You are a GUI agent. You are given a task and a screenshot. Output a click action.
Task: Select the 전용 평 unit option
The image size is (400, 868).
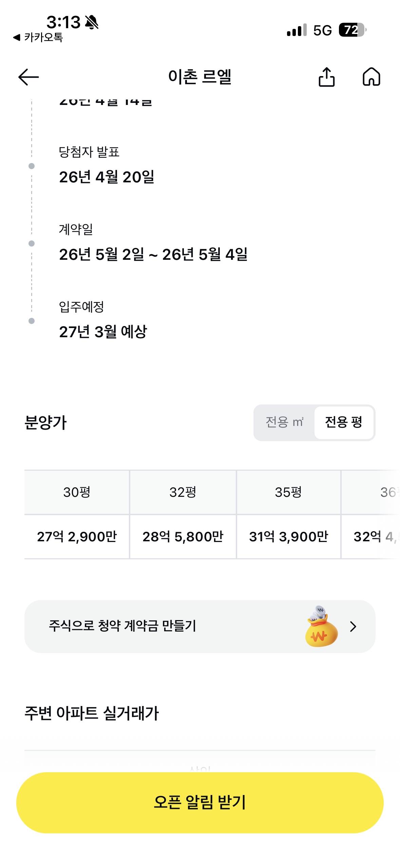(x=344, y=422)
